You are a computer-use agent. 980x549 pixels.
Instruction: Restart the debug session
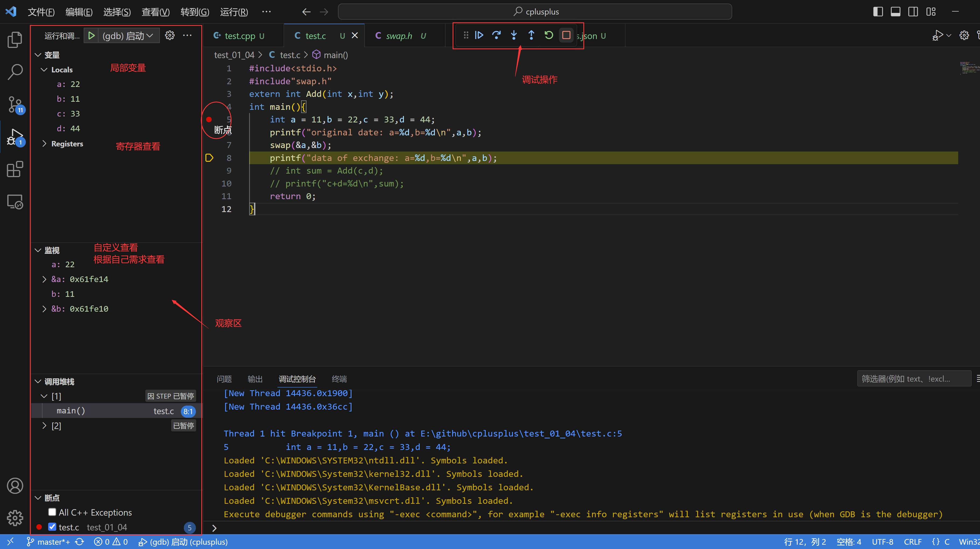[549, 35]
